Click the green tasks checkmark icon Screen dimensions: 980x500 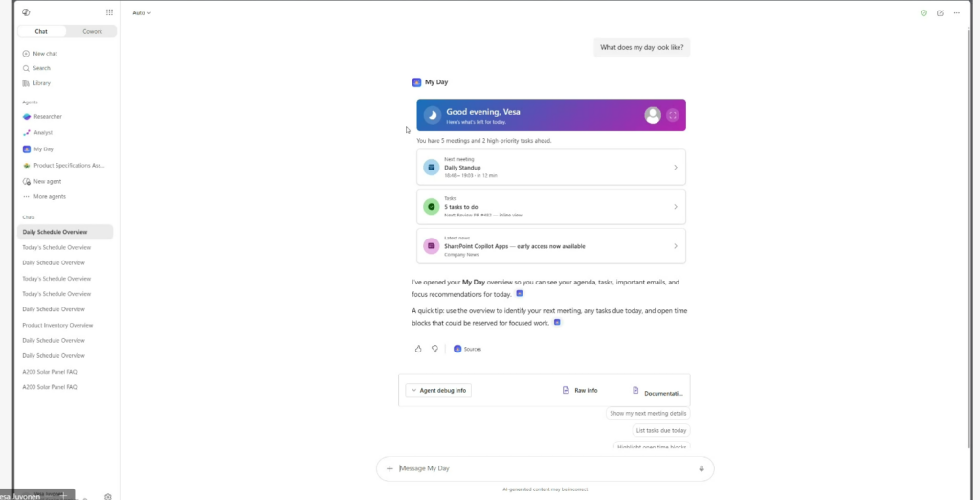coord(432,207)
